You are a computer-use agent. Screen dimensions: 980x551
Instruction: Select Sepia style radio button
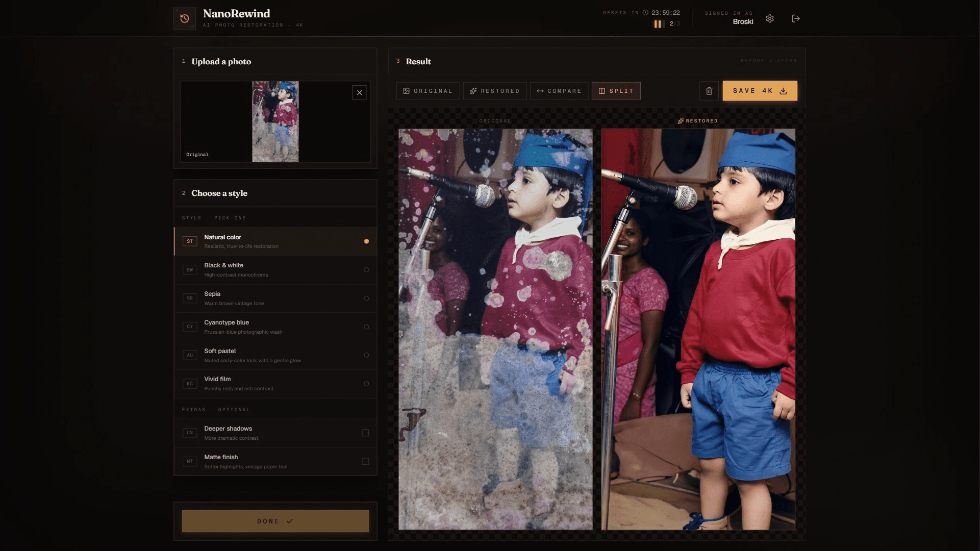coord(366,298)
